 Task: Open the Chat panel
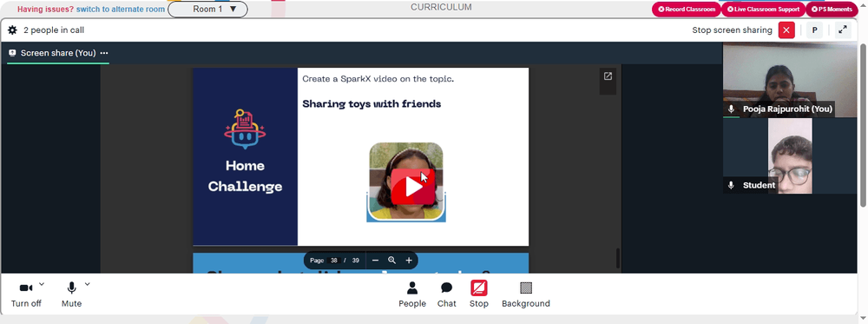447,294
